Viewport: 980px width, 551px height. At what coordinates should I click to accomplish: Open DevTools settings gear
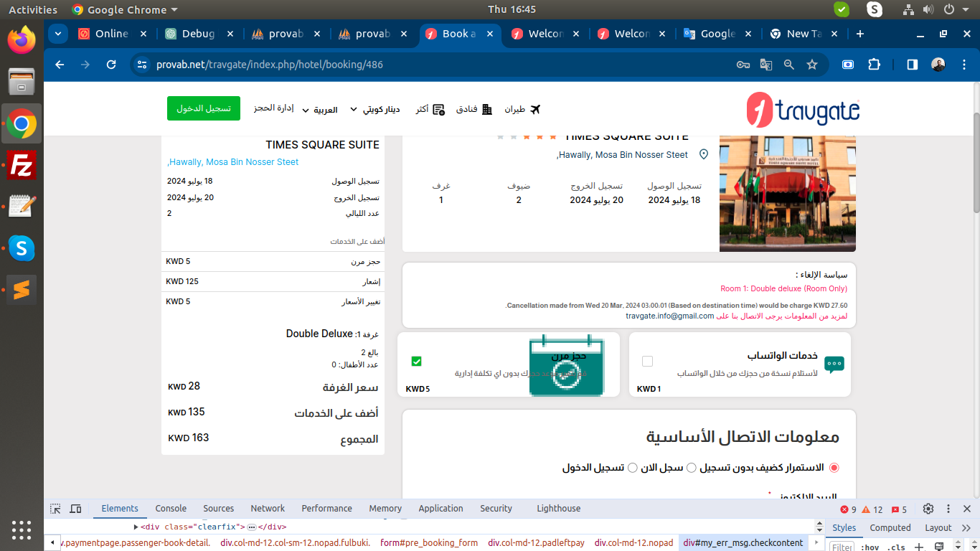[x=928, y=509]
